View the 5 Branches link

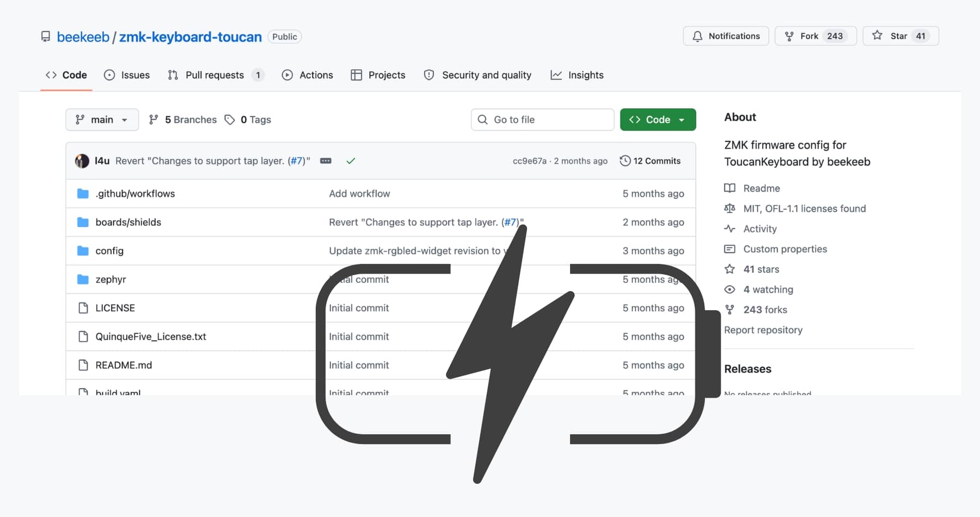click(183, 120)
